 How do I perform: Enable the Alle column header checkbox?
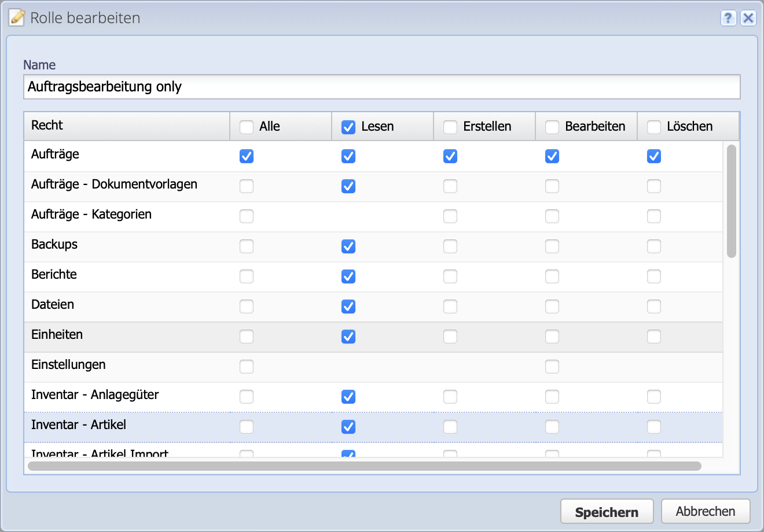click(x=247, y=125)
